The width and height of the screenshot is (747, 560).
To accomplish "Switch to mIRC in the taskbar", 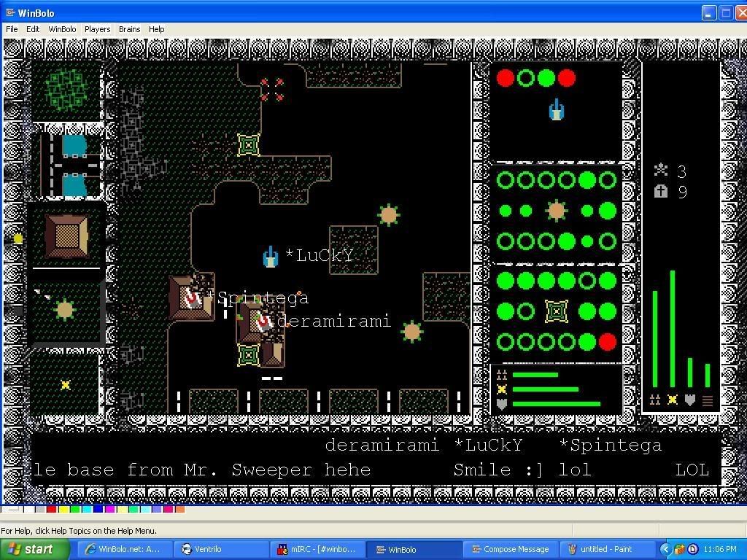I will [x=317, y=549].
